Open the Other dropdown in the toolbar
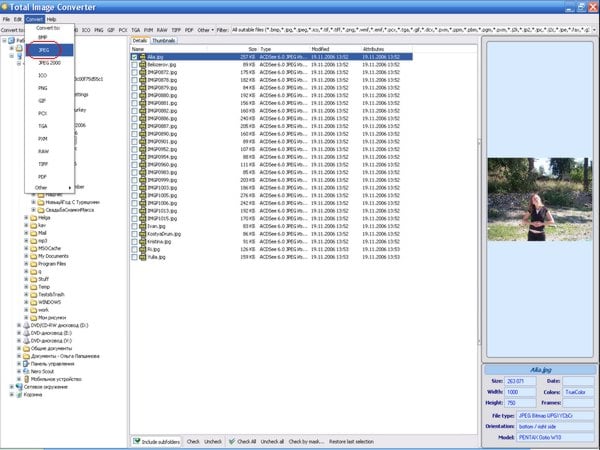 click(x=205, y=30)
